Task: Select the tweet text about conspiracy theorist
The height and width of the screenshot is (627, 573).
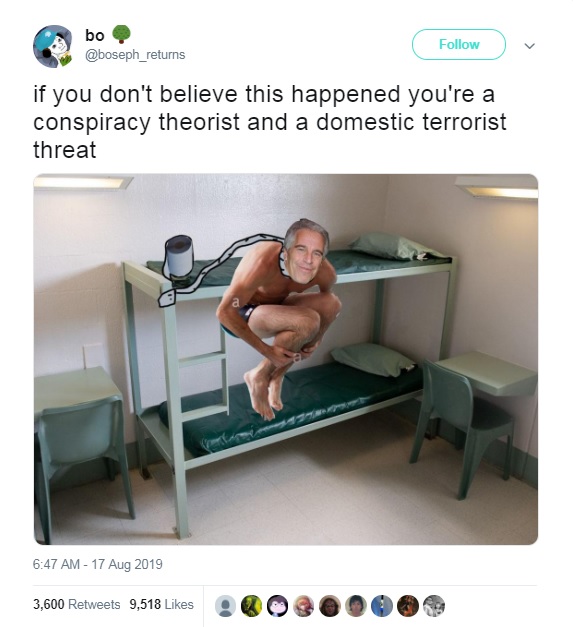Action: pyautogui.click(x=270, y=122)
